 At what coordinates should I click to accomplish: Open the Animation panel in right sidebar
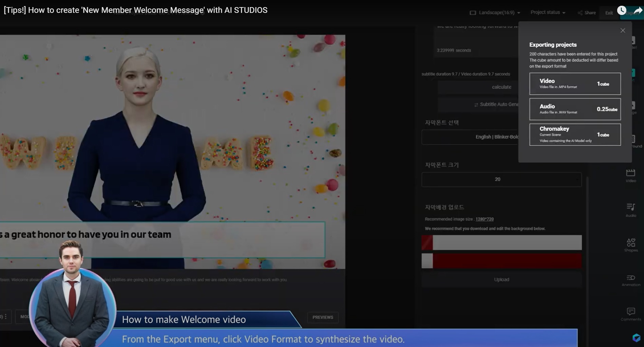[631, 280]
